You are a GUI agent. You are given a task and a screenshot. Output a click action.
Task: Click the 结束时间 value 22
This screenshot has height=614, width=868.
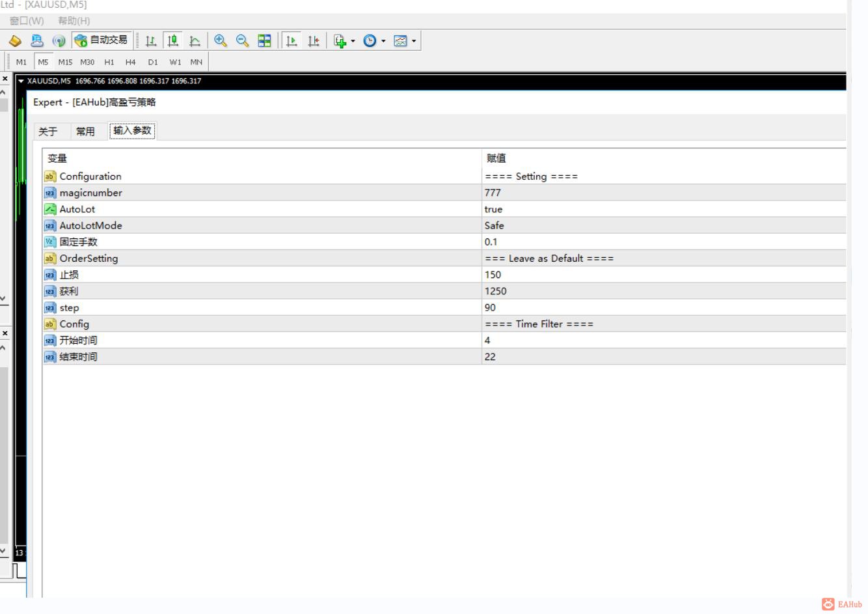click(x=490, y=357)
